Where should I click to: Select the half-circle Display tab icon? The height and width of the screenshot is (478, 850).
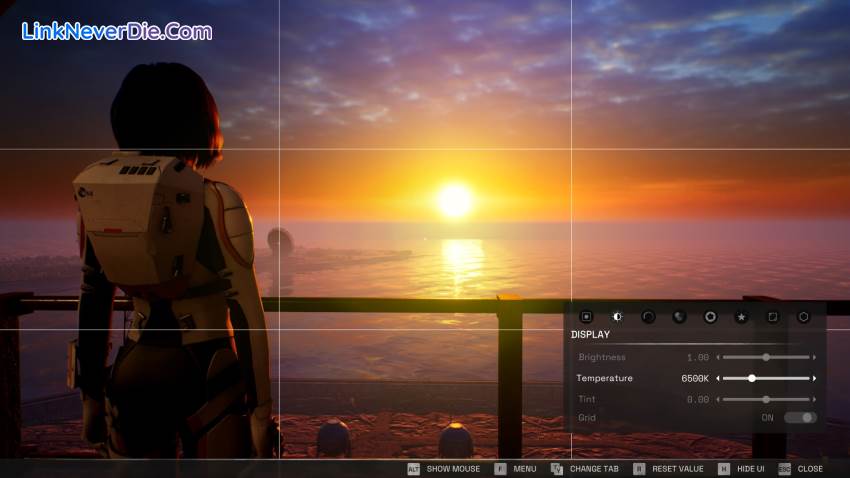pos(617,317)
